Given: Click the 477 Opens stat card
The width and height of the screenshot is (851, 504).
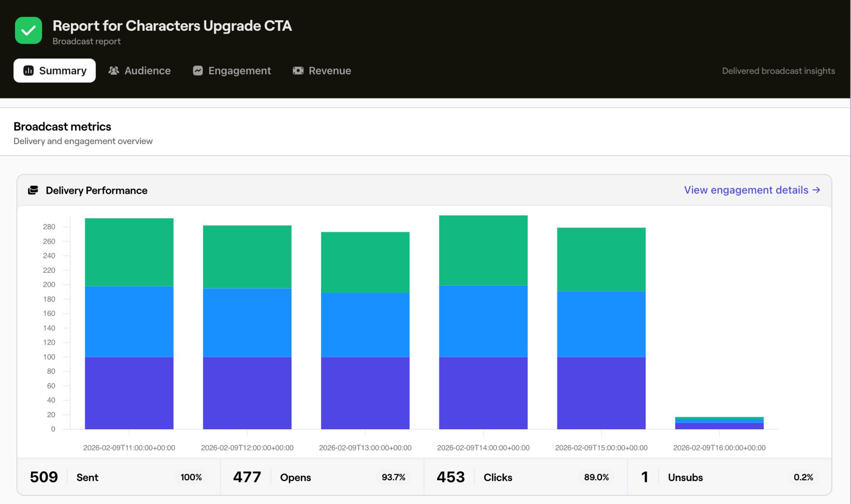Looking at the screenshot, I should coord(322,477).
